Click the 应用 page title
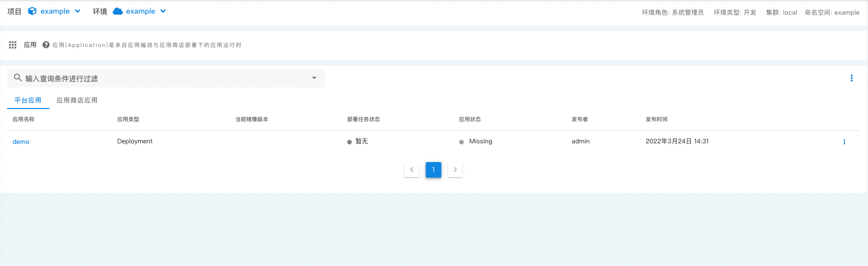Screen dimensions: 868x266 point(30,45)
